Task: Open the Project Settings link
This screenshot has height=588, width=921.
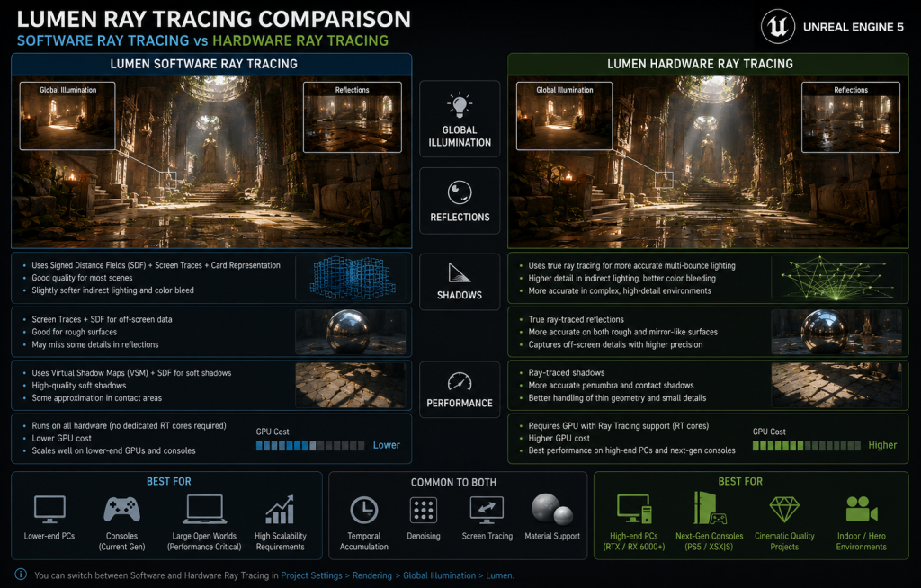Action: (x=311, y=575)
